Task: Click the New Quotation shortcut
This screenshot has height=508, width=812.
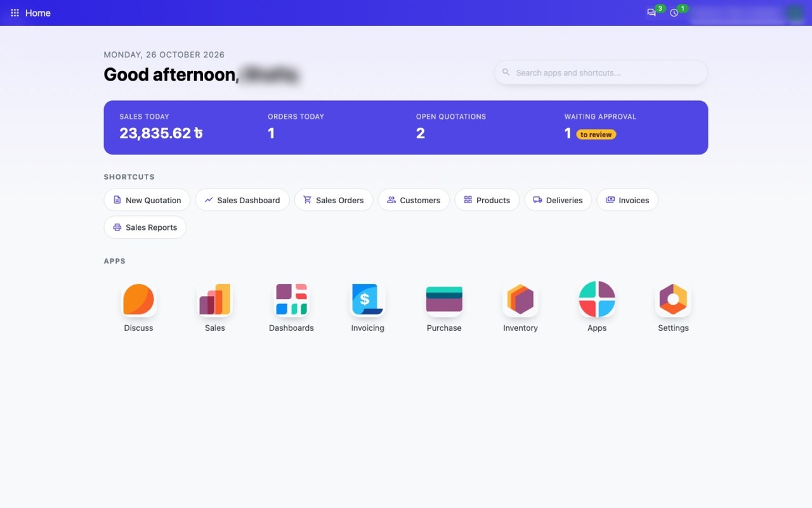Action: (147, 200)
